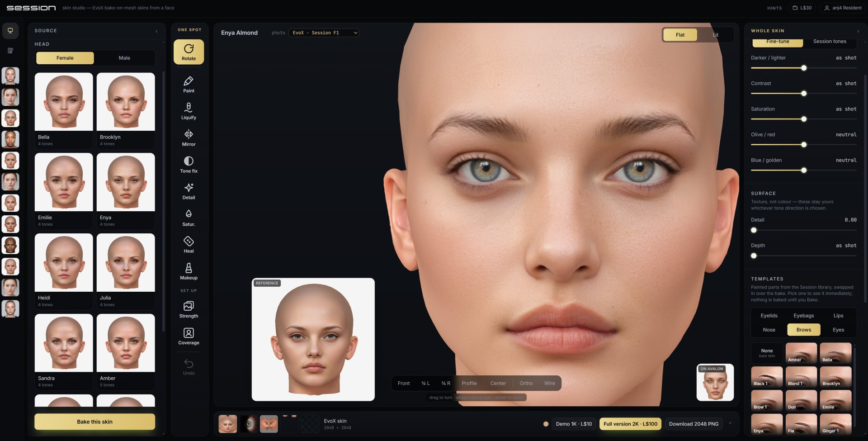Toggle Ortho view mode
The height and width of the screenshot is (441, 868).
pyautogui.click(x=526, y=383)
